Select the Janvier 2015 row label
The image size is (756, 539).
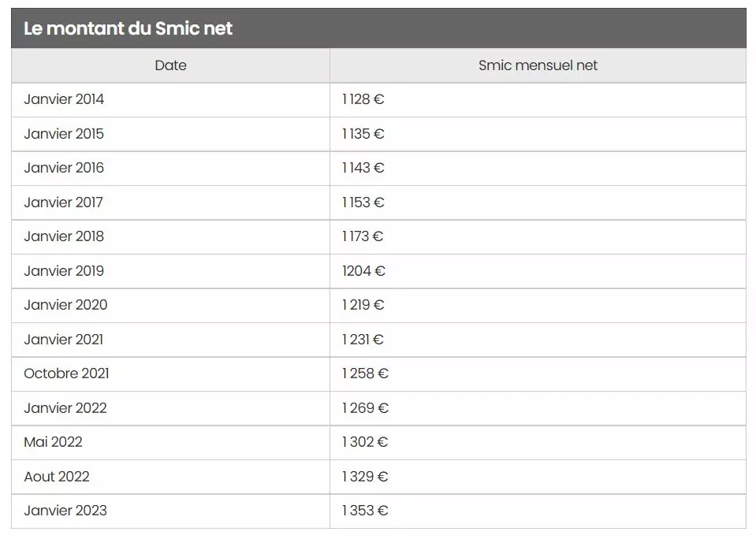(64, 133)
